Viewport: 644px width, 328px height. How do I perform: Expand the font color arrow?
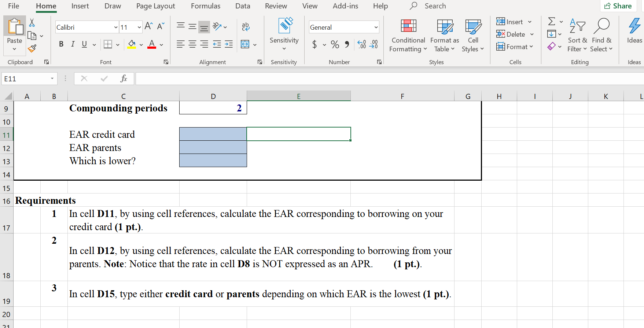pos(161,45)
